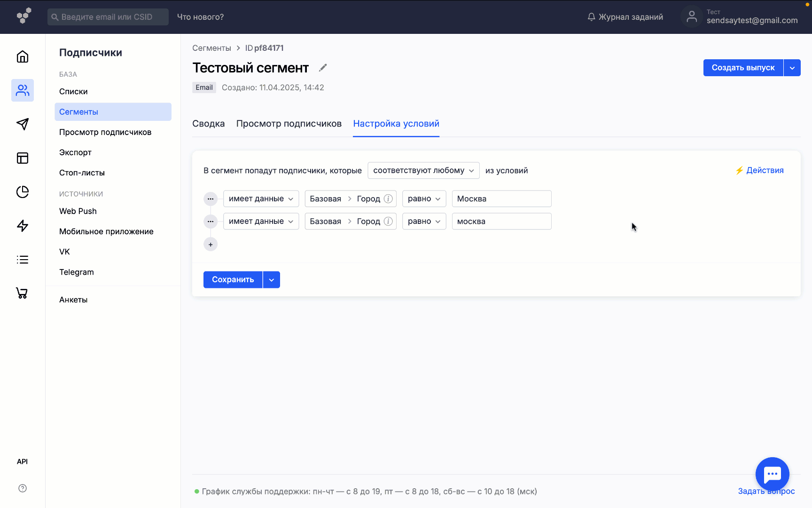Select the templates panel icon in sidebar
812x508 pixels.
pos(22,158)
